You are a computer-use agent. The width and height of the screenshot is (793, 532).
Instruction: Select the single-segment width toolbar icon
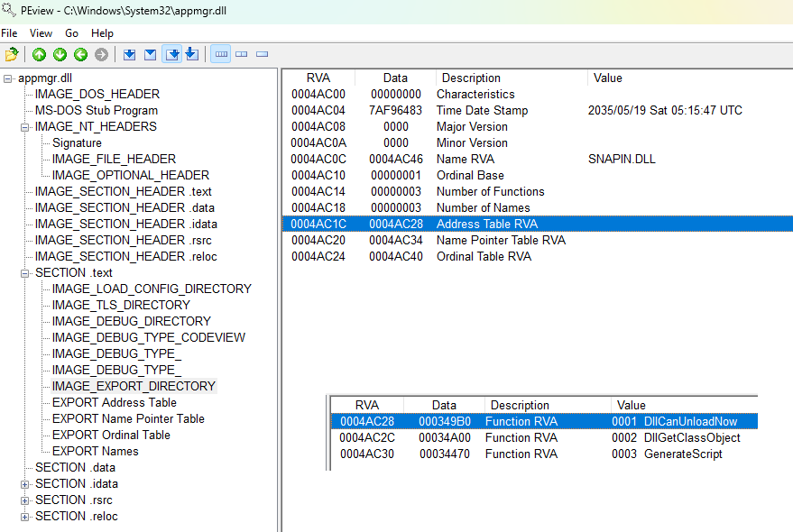tap(262, 54)
